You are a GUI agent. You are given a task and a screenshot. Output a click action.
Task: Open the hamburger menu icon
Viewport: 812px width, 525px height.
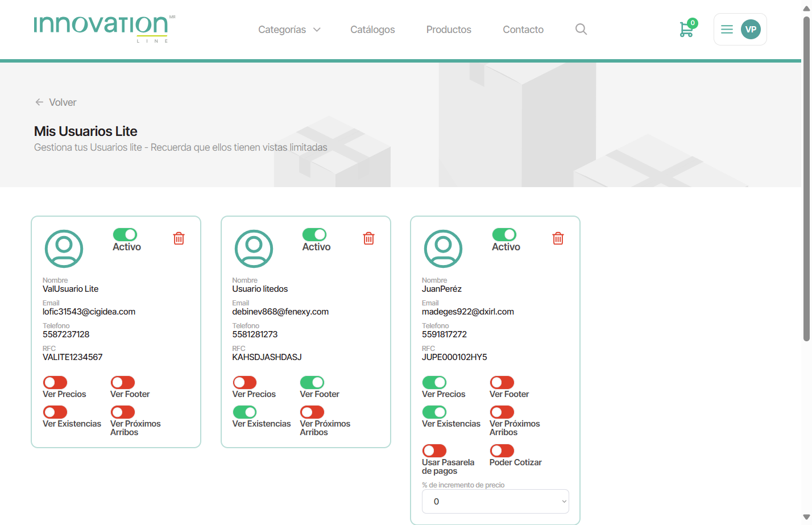(727, 29)
